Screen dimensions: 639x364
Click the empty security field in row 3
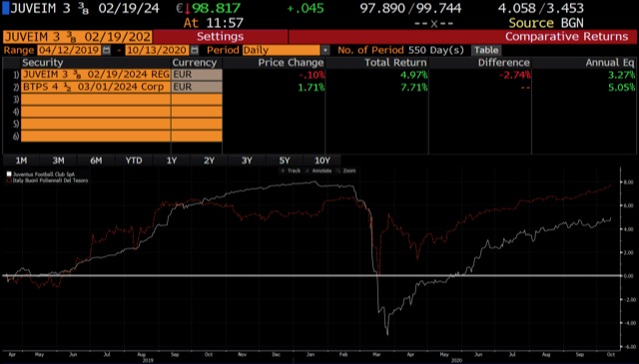tap(96, 100)
